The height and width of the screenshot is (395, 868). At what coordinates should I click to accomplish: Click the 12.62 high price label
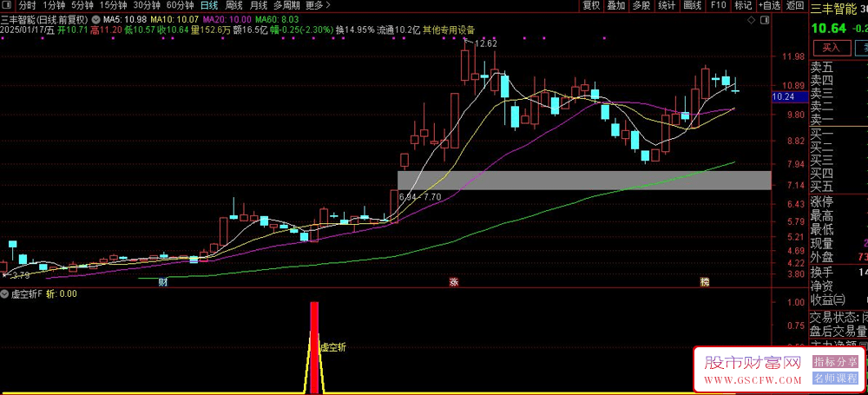pos(486,43)
